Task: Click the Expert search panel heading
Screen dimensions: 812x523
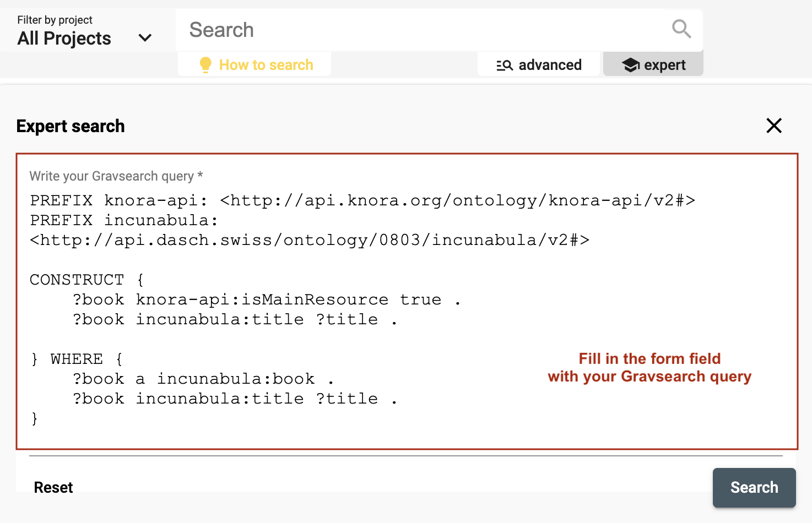Action: (x=71, y=126)
